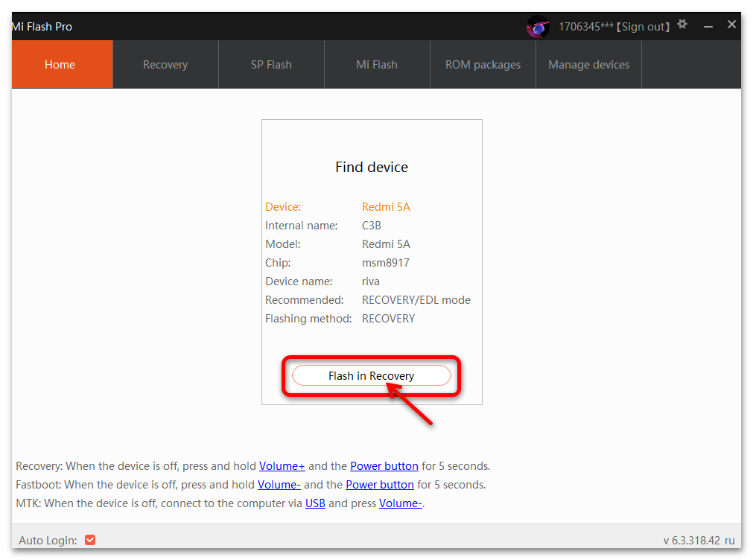Click Power button link in Fastboot line
This screenshot has height=560, width=753.
click(x=380, y=485)
